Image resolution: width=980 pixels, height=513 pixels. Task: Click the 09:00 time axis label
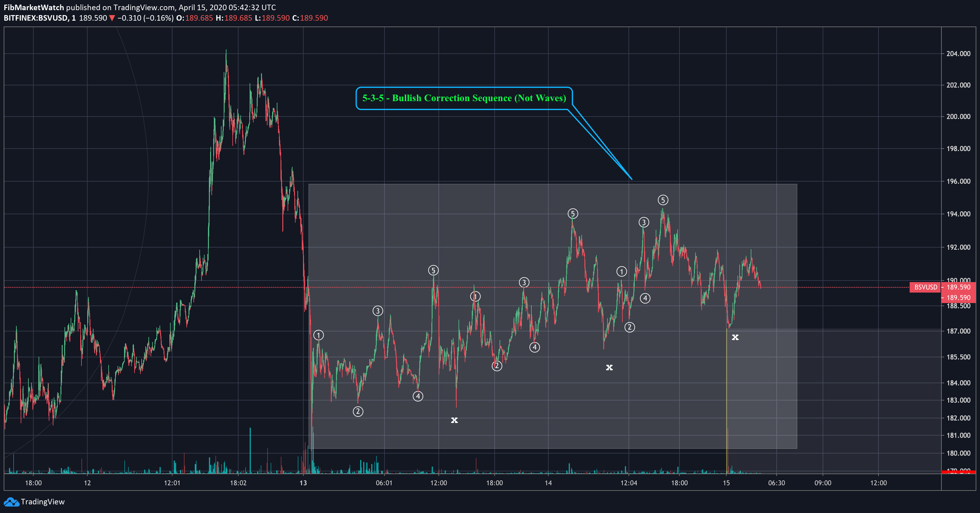coord(823,483)
